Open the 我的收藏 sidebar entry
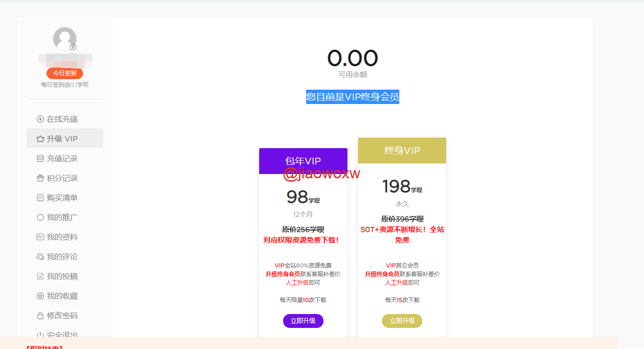644x349 pixels. coord(65,296)
